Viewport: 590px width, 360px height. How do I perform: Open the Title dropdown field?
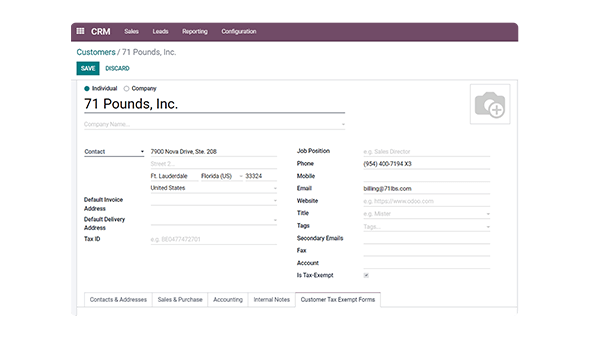coord(426,214)
